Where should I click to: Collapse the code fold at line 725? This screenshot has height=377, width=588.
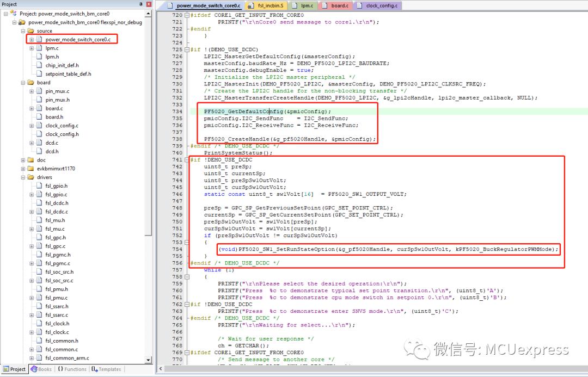187,50
